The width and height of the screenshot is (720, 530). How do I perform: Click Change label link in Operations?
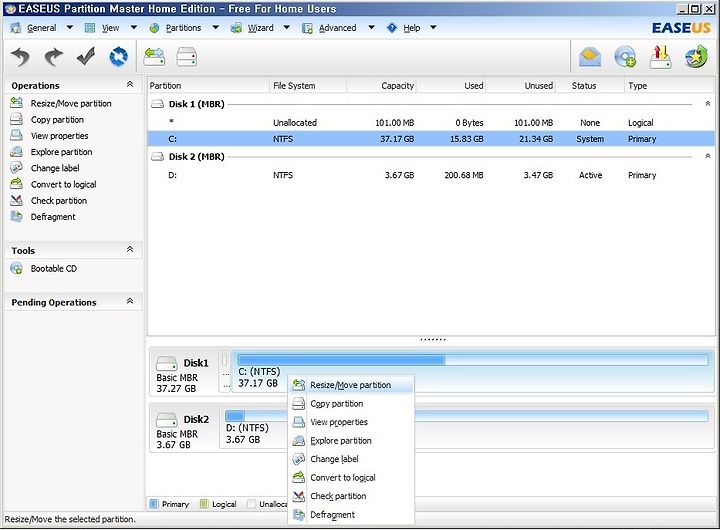(x=55, y=168)
